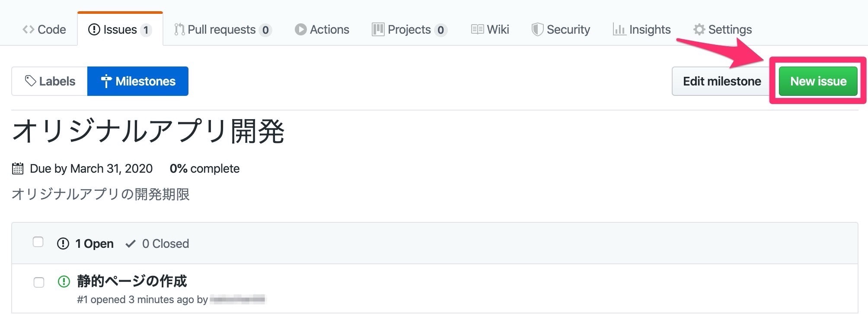Switch to the Wiki tab
Screen dimensions: 868x329
coord(490,29)
